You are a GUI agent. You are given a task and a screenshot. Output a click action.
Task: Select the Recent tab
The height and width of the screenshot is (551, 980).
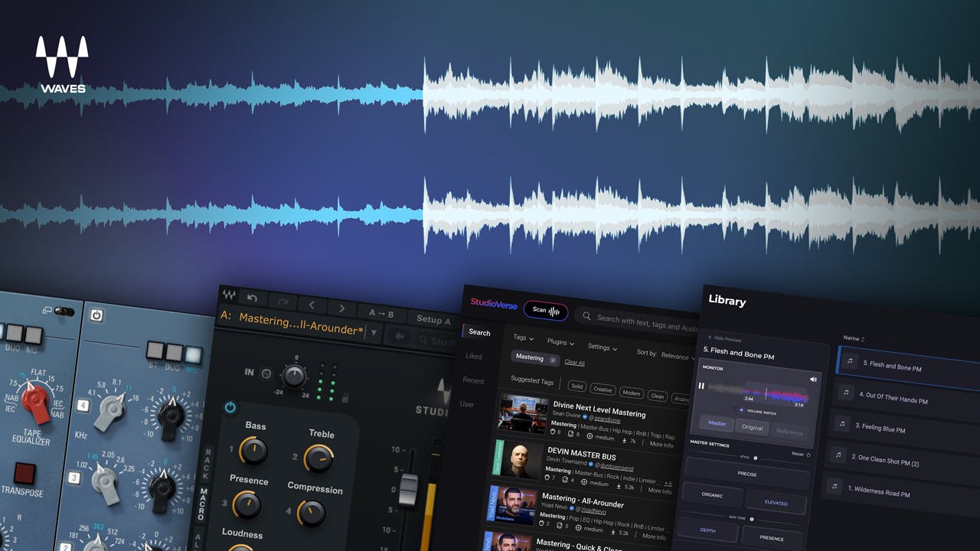pyautogui.click(x=475, y=381)
